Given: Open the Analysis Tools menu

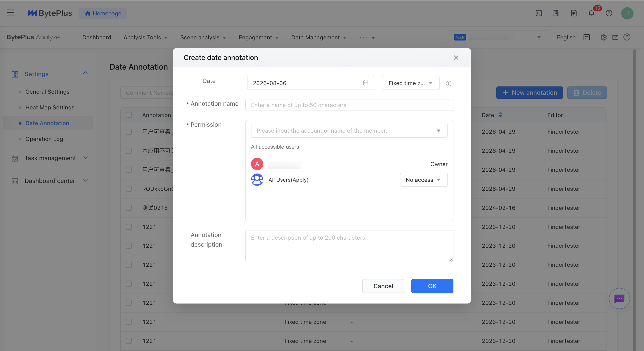Looking at the screenshot, I should click(x=145, y=37).
